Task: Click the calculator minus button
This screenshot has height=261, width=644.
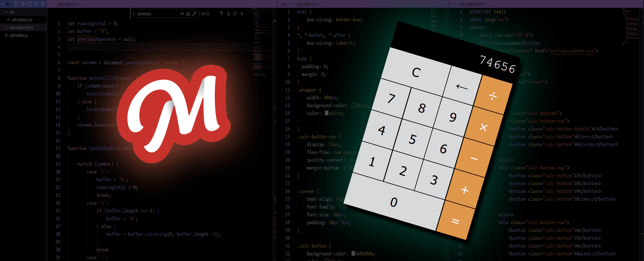Action: pos(474,158)
